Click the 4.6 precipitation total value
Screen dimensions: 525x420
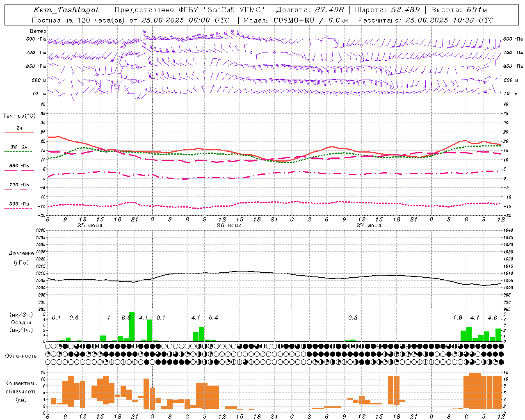pos(492,318)
